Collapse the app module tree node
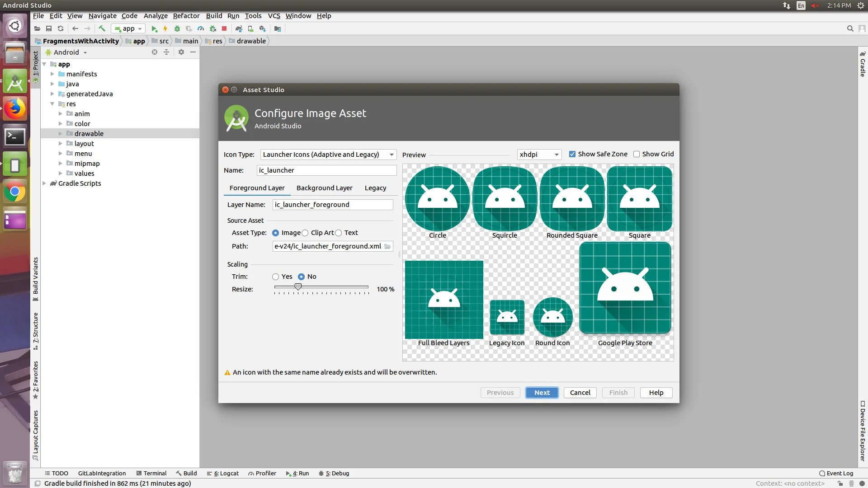The height and width of the screenshot is (488, 868). 44,64
